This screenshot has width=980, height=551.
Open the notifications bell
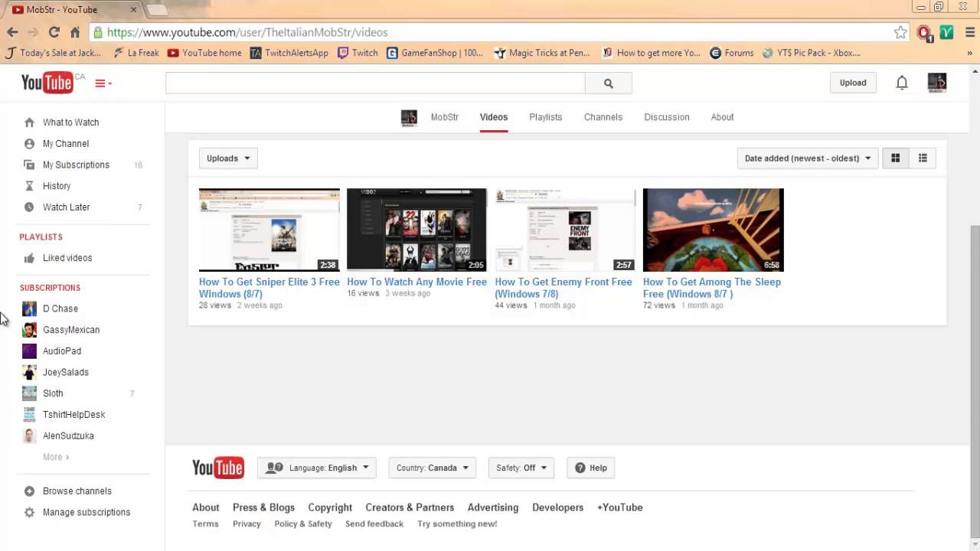(902, 83)
